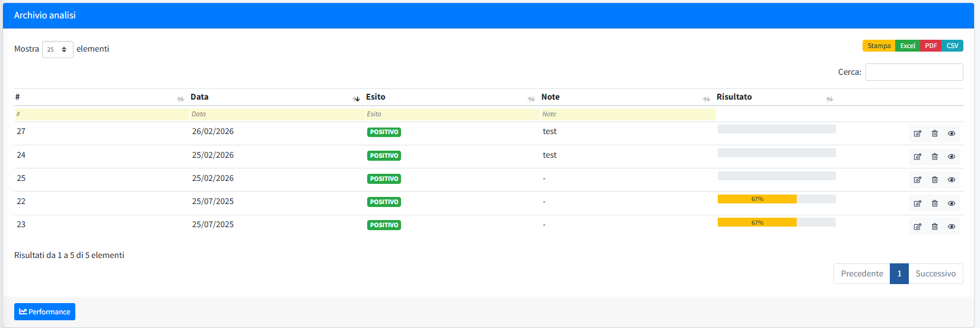This screenshot has width=980, height=328.
Task: Sort table by Data column
Action: click(x=199, y=97)
